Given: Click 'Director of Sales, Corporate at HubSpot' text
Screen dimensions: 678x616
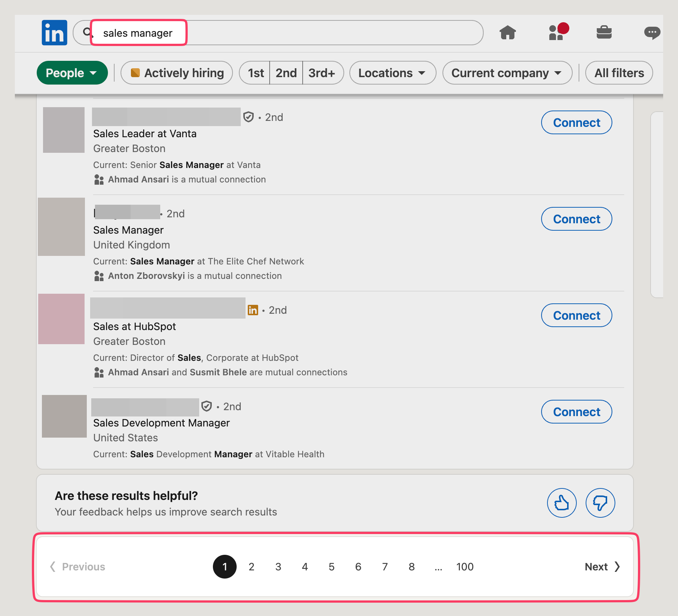Looking at the screenshot, I should [214, 358].
